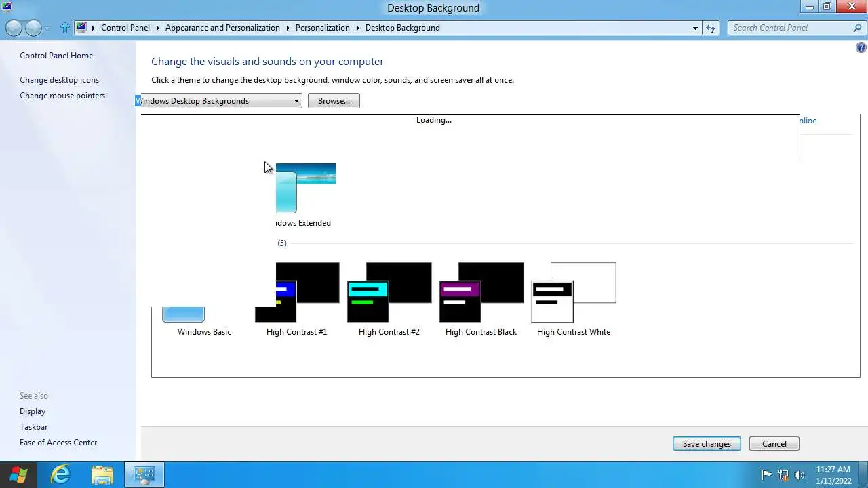Open the address bar history dropdown
This screenshot has height=488, width=868.
(x=695, y=28)
